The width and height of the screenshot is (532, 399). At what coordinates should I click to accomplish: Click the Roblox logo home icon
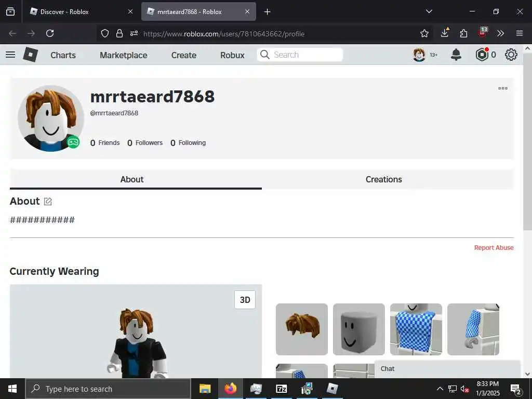[31, 55]
